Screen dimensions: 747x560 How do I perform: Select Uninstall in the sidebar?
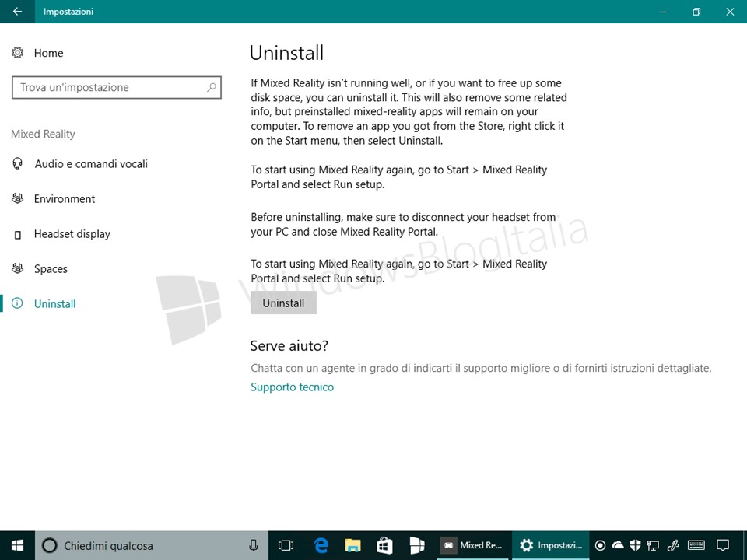[54, 304]
